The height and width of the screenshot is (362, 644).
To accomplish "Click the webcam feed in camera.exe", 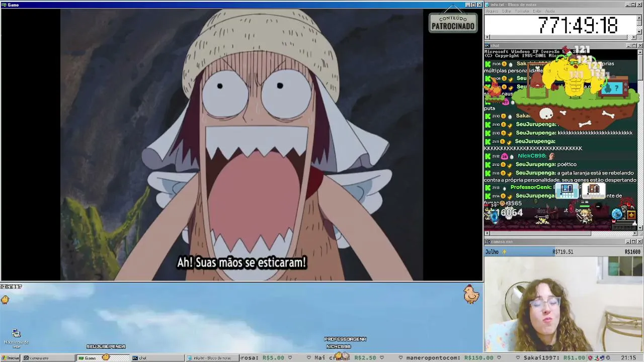I will [x=563, y=304].
